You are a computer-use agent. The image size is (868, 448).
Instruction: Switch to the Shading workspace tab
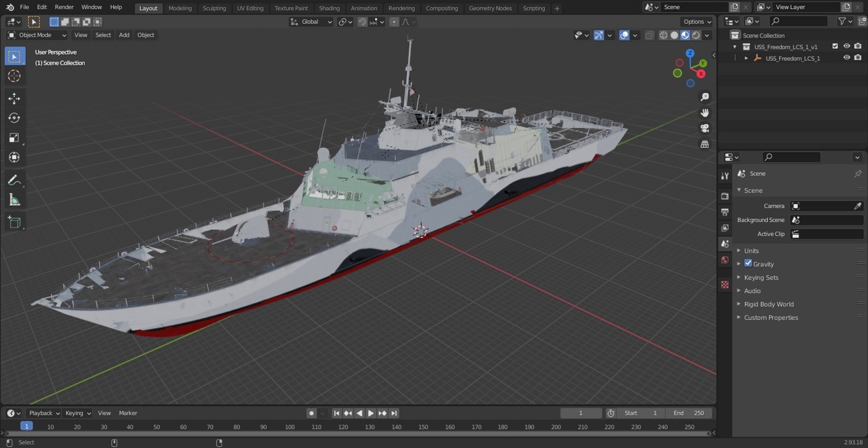[x=329, y=8]
